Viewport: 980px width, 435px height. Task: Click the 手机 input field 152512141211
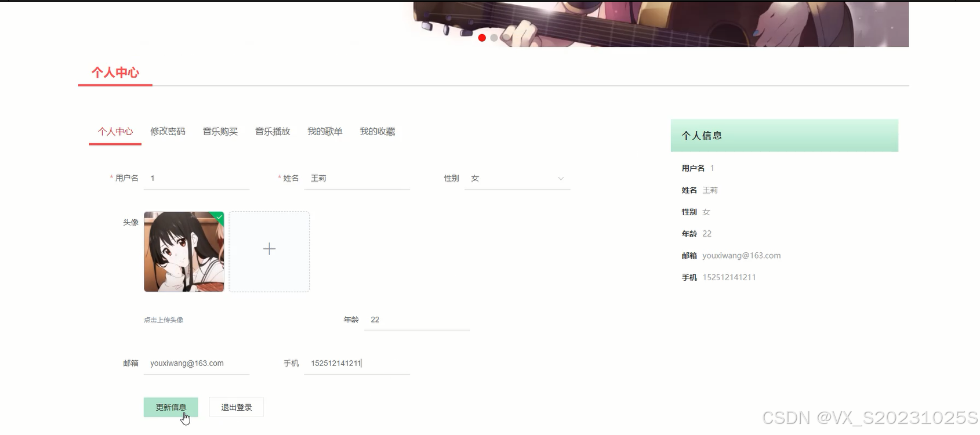pyautogui.click(x=357, y=364)
